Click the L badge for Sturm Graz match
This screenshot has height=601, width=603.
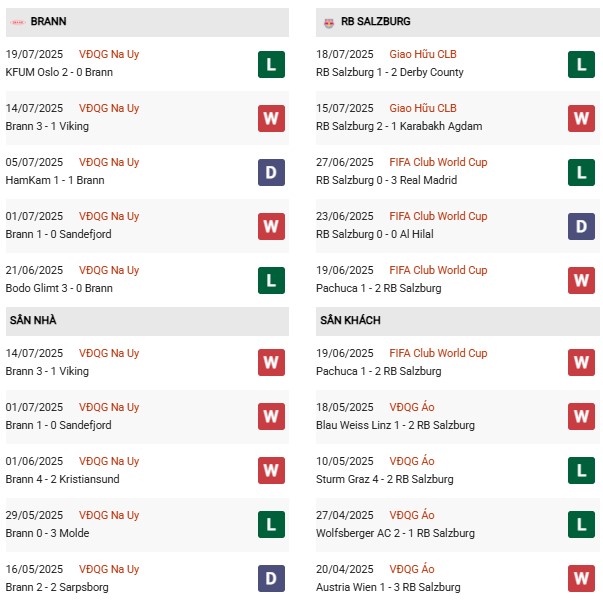(581, 471)
